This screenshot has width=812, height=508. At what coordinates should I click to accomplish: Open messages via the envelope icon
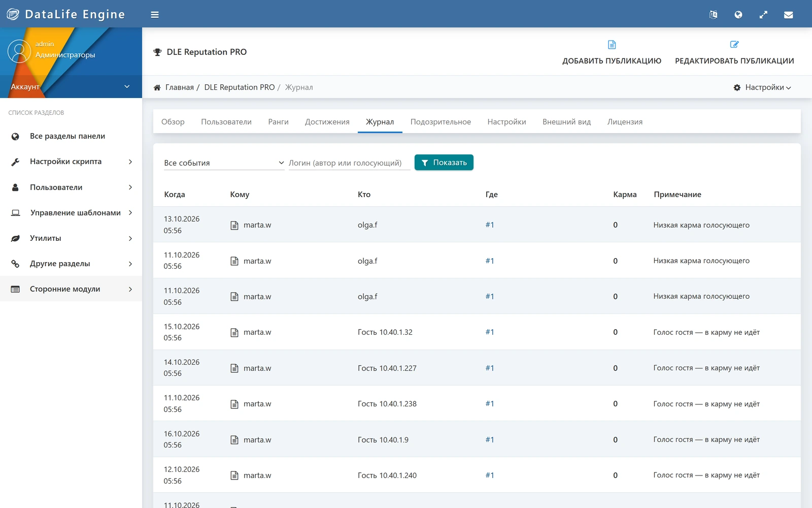pos(788,15)
